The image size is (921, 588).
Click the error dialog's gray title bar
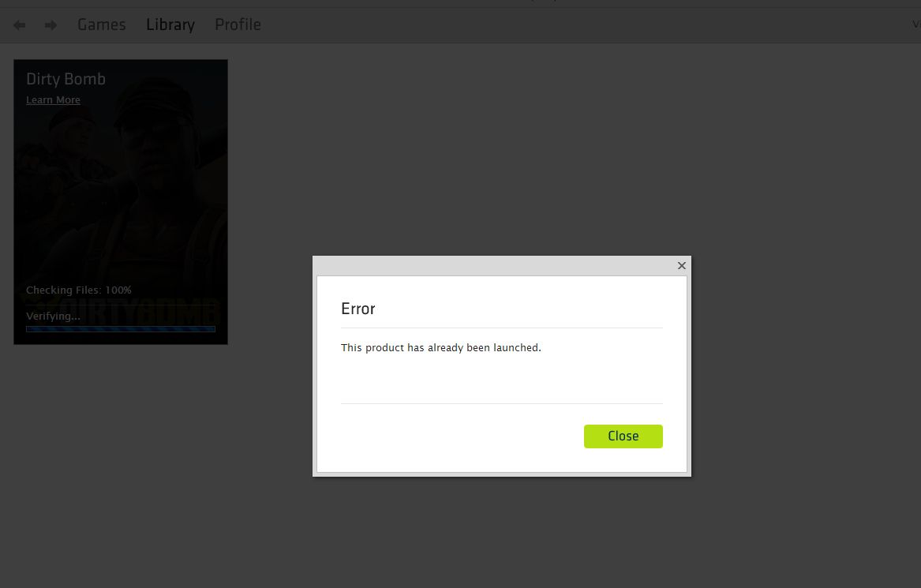[x=489, y=266]
